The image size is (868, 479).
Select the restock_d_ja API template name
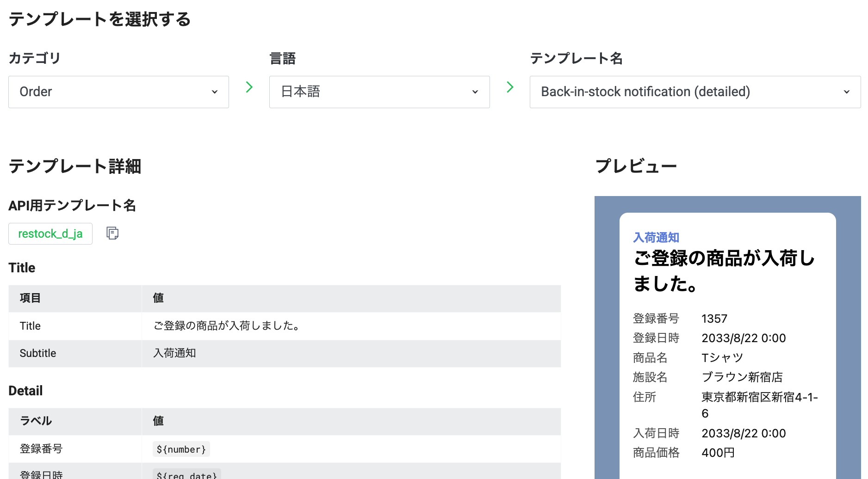tap(50, 233)
